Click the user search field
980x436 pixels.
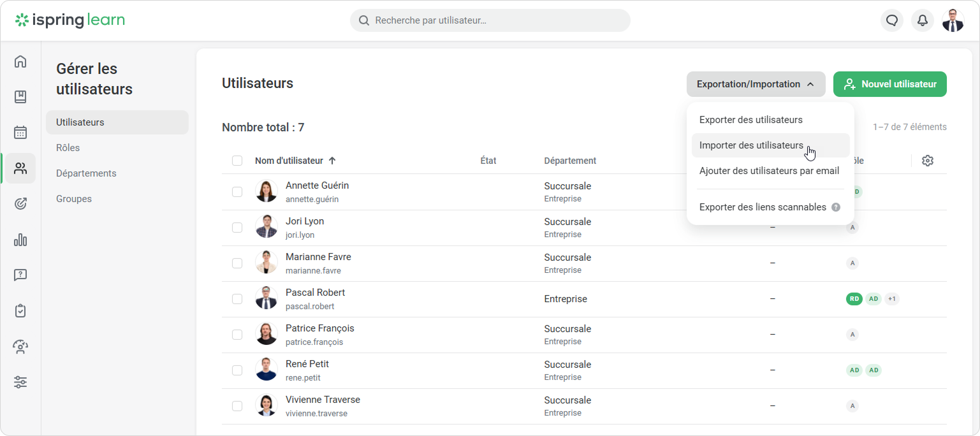pyautogui.click(x=490, y=20)
